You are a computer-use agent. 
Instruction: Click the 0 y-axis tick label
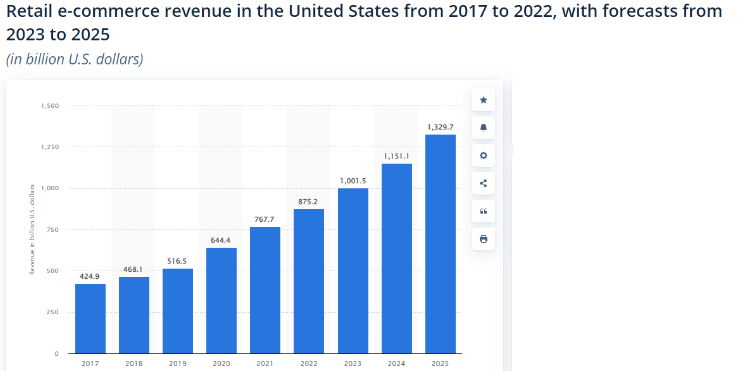(56, 353)
